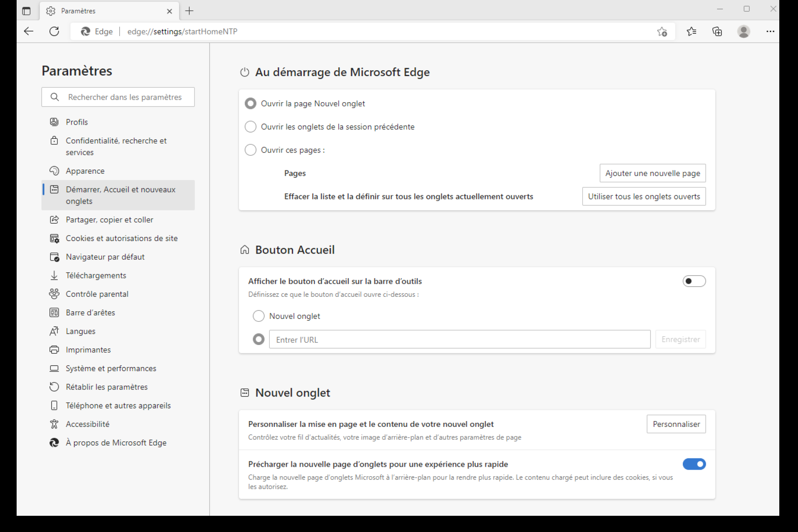Viewport: 798px width, 532px height.
Task: Click the Confidentialité lock icon
Action: (x=54, y=140)
